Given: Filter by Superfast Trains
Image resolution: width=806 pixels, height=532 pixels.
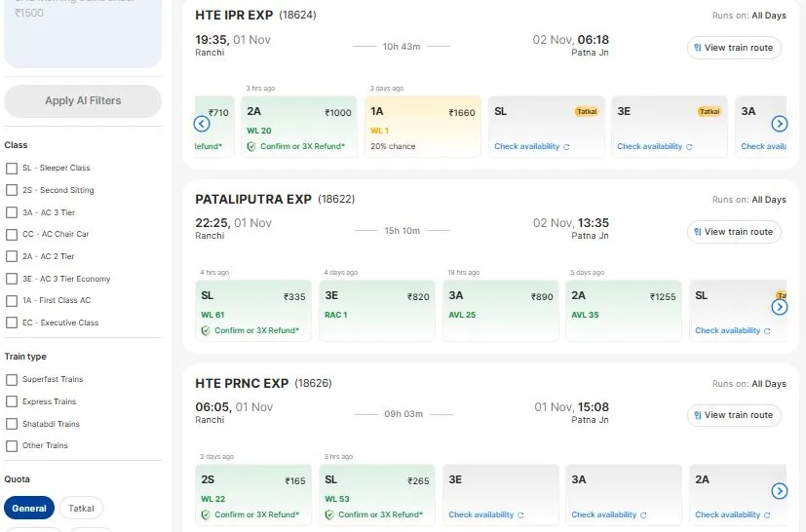Looking at the screenshot, I should tap(12, 380).
